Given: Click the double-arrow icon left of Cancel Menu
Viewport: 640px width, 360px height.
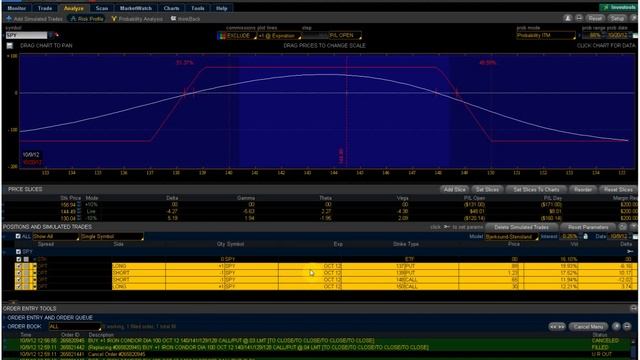Looking at the screenshot, I should coord(557,327).
